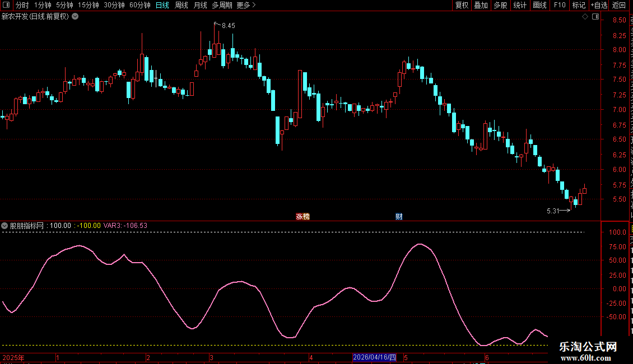The image size is (633, 364).
Task: Expand the 新农开发 title dropdown arrow
Action: pyautogui.click(x=75, y=17)
